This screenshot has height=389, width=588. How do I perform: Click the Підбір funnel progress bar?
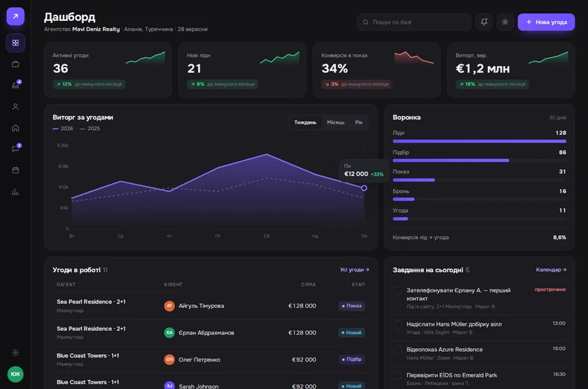pos(479,160)
